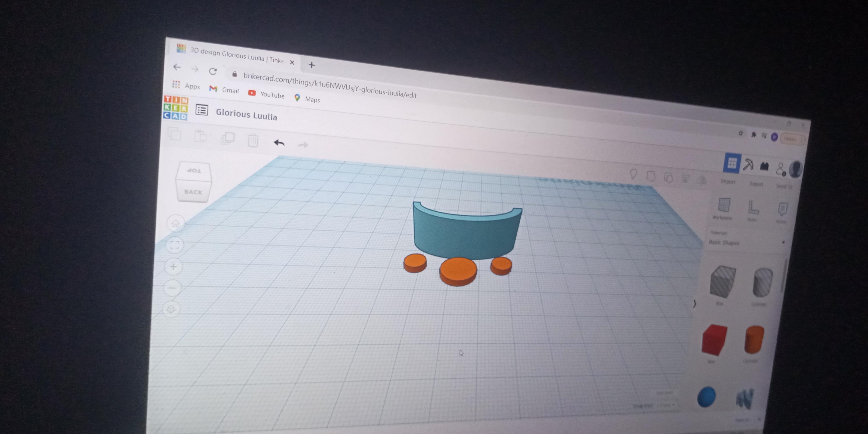Bookmark this page with star icon
This screenshot has width=868, height=434.
(x=741, y=133)
